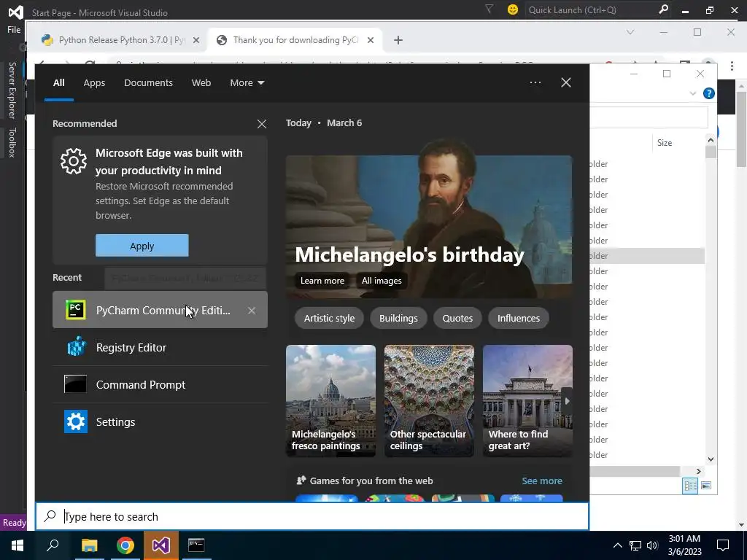
Task: Select the Artistic style chip
Action: coord(329,318)
